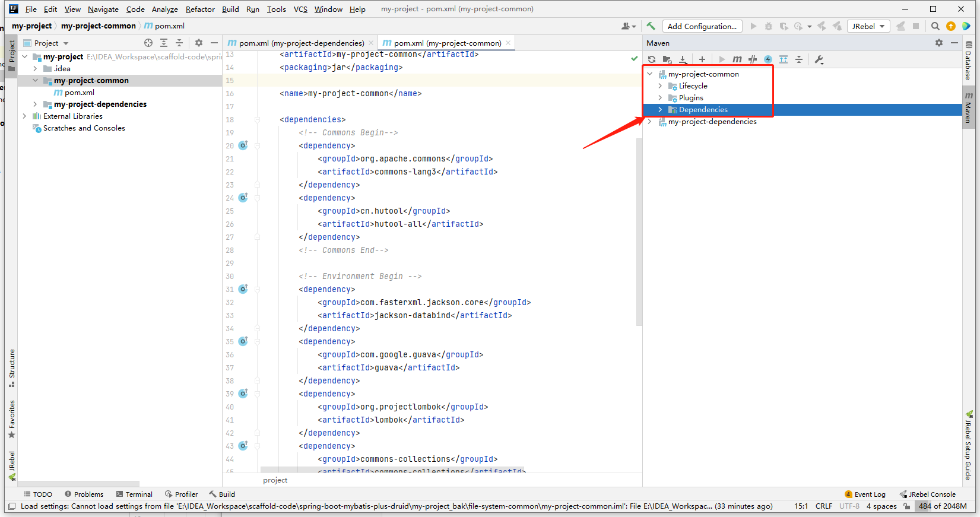The width and height of the screenshot is (980, 517).
Task: Open the user account icon dropdown
Action: coord(629,26)
